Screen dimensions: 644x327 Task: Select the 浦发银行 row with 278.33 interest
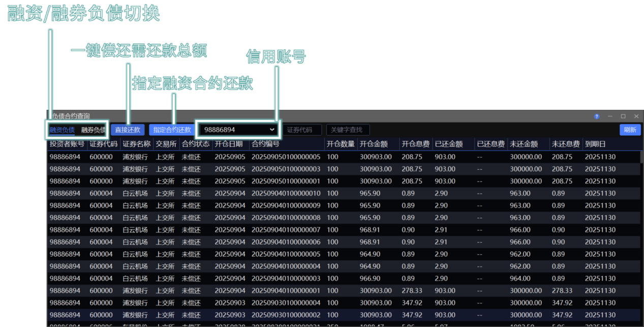286,290
